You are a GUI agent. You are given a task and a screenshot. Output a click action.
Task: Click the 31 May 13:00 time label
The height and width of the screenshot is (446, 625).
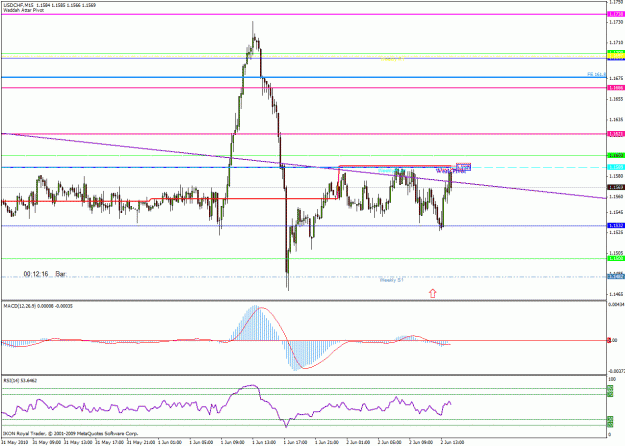click(79, 442)
